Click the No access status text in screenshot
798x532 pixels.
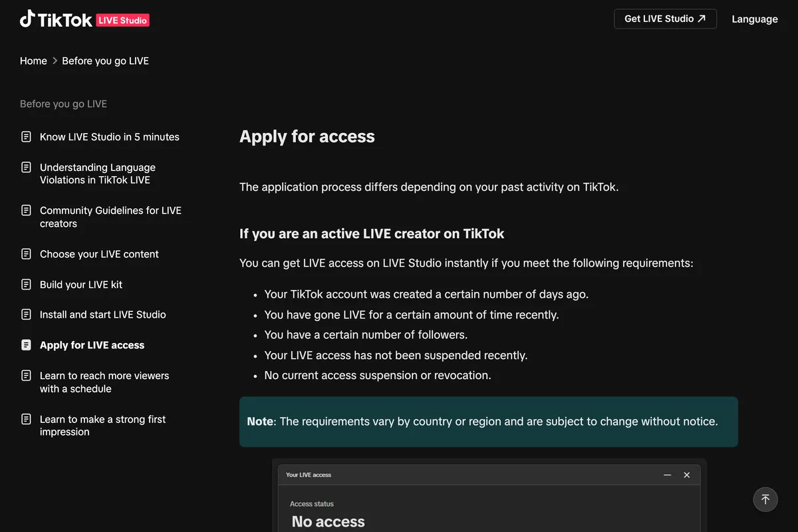328,521
